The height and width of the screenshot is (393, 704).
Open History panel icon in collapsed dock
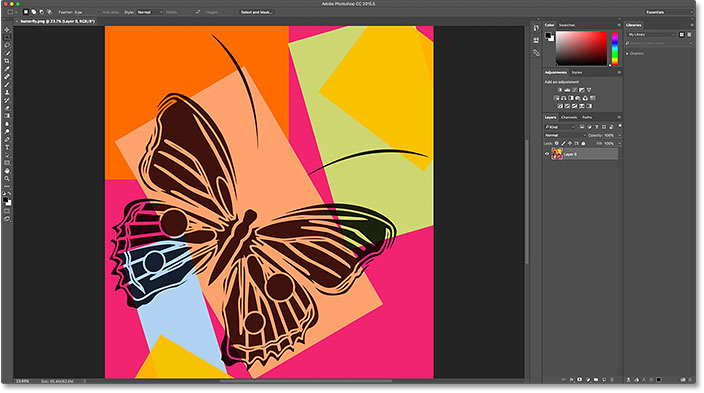click(x=536, y=28)
